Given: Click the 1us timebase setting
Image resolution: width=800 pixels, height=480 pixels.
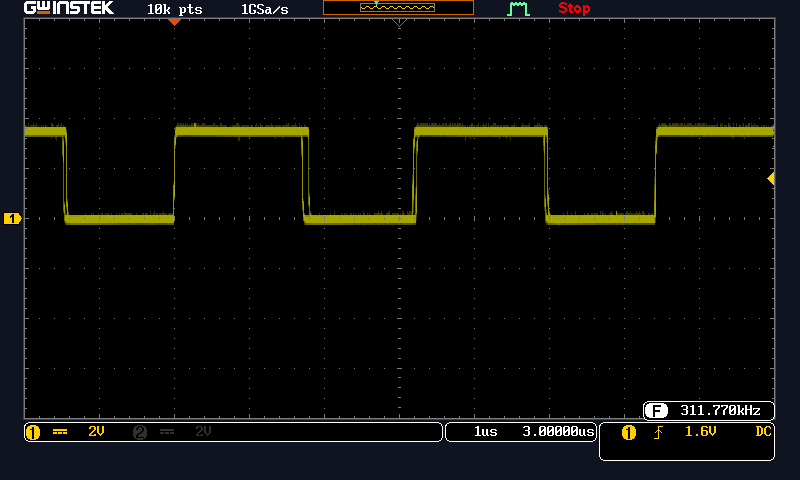Looking at the screenshot, I should click(486, 432).
